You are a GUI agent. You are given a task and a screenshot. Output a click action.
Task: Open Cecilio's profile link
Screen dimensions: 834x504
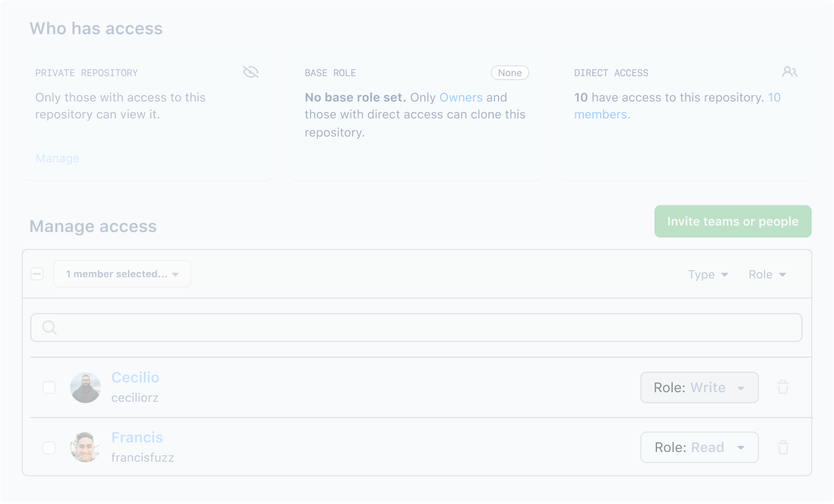point(135,377)
